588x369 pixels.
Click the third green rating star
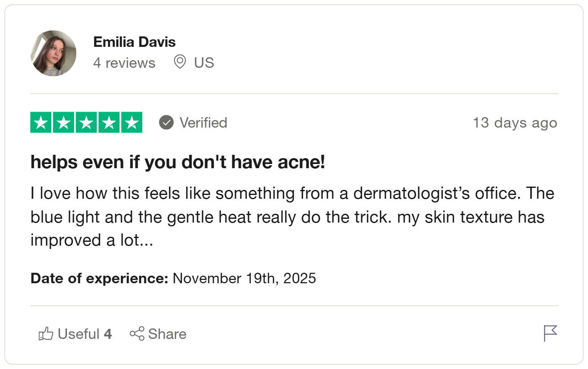(x=86, y=123)
